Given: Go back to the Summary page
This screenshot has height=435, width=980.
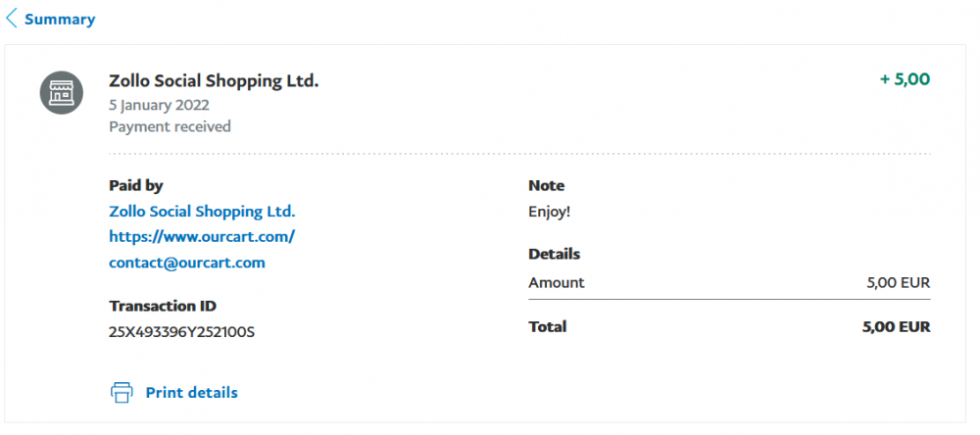Looking at the screenshot, I should coord(60,20).
